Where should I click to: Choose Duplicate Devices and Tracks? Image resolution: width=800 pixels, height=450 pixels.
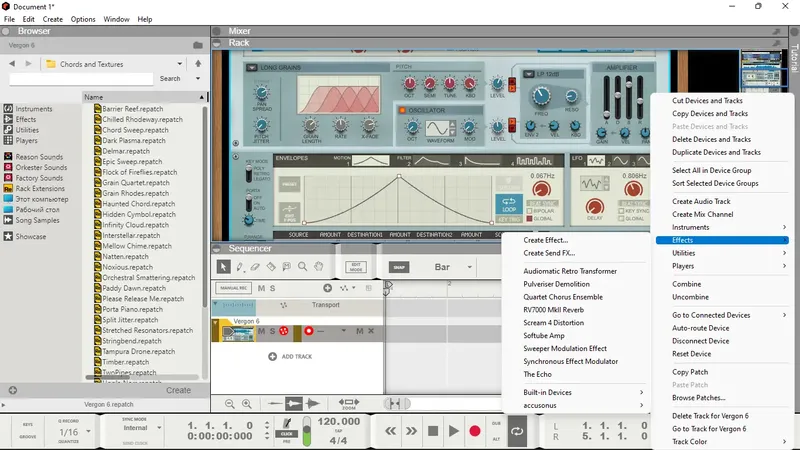tap(716, 152)
